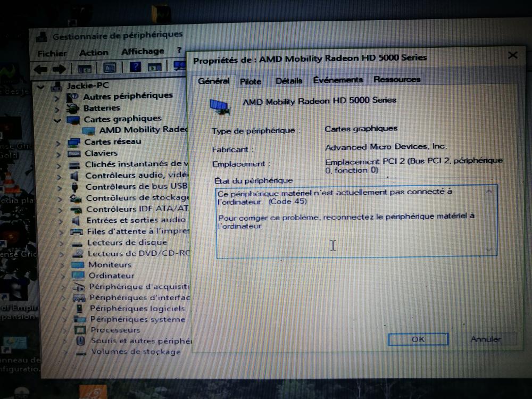Expand Contrôleurs de bus USB chevron
This screenshot has height=399, width=532.
click(x=60, y=188)
